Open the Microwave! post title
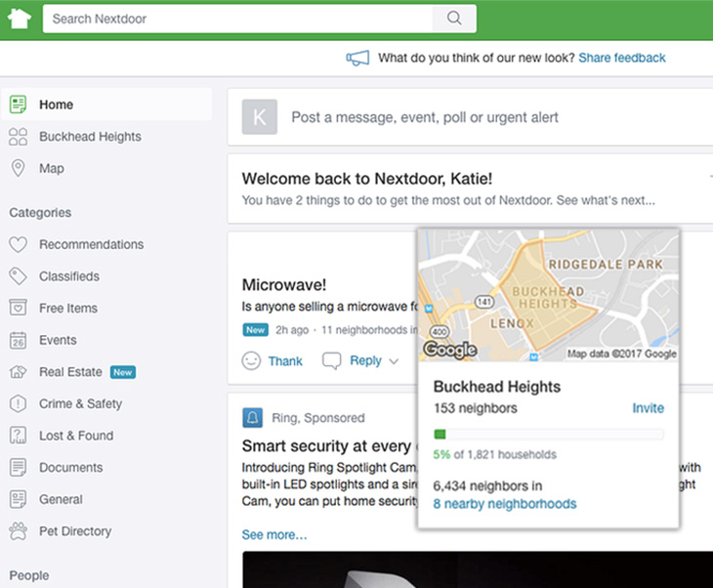The height and width of the screenshot is (588, 713). tap(284, 285)
